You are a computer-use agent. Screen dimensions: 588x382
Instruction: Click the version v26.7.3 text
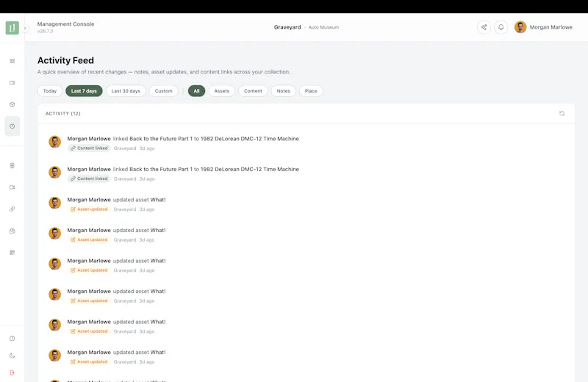tap(45, 31)
